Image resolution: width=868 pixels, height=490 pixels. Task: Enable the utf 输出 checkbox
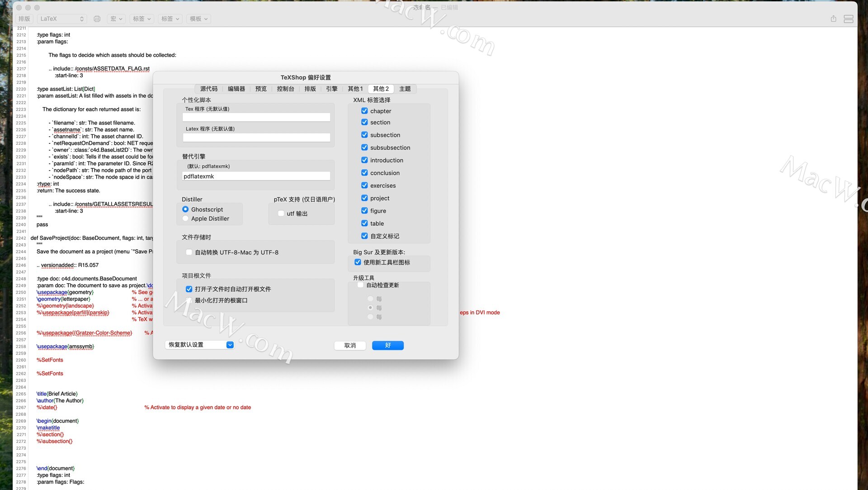281,214
